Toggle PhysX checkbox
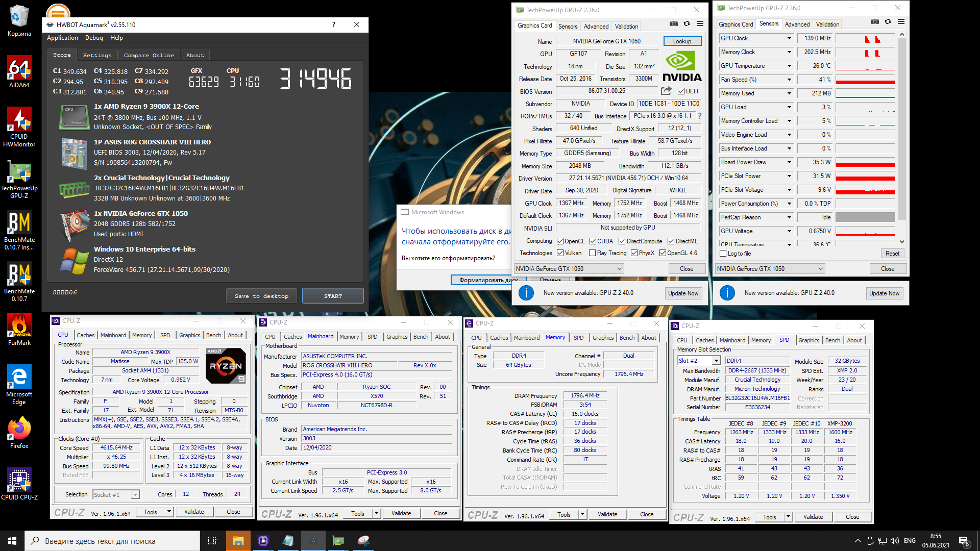980x551 pixels. click(x=634, y=253)
